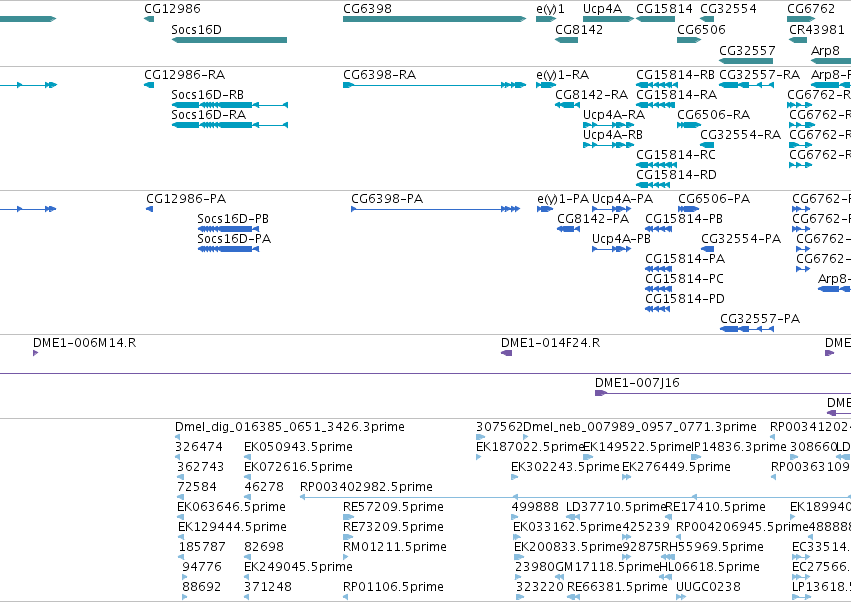This screenshot has width=851, height=602.
Task: Click EST RP003402982.5prime
Action: click(x=575, y=497)
